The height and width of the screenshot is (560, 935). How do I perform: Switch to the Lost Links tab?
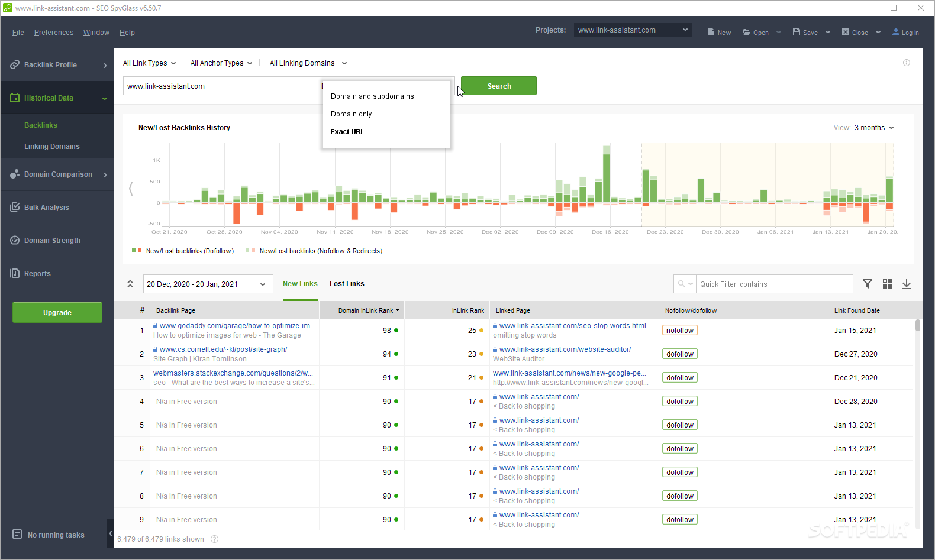(347, 284)
